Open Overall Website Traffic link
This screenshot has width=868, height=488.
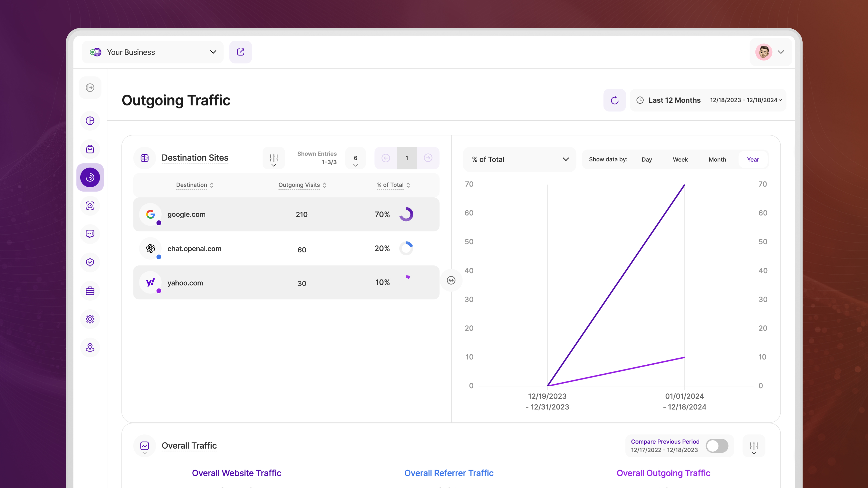[237, 473]
